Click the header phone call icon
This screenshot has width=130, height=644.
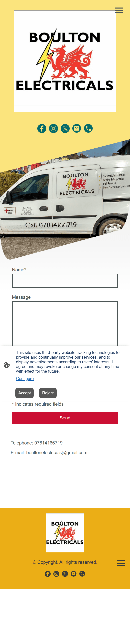point(88,128)
